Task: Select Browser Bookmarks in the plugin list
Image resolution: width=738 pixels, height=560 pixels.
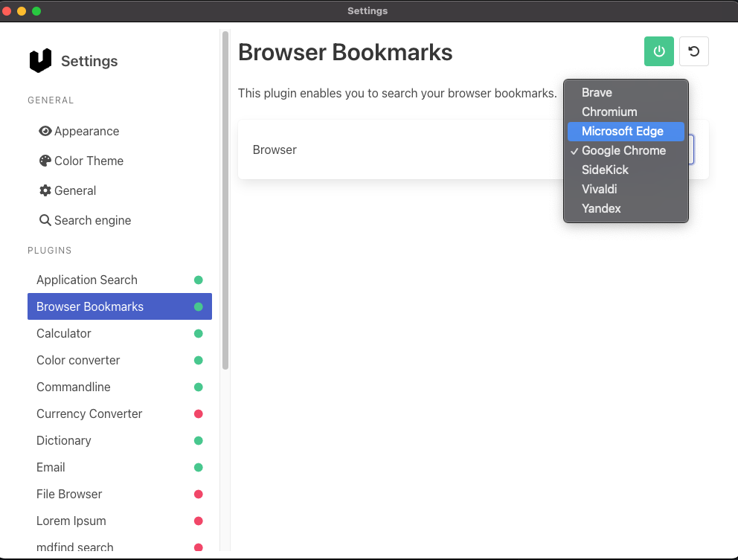Action: [120, 306]
